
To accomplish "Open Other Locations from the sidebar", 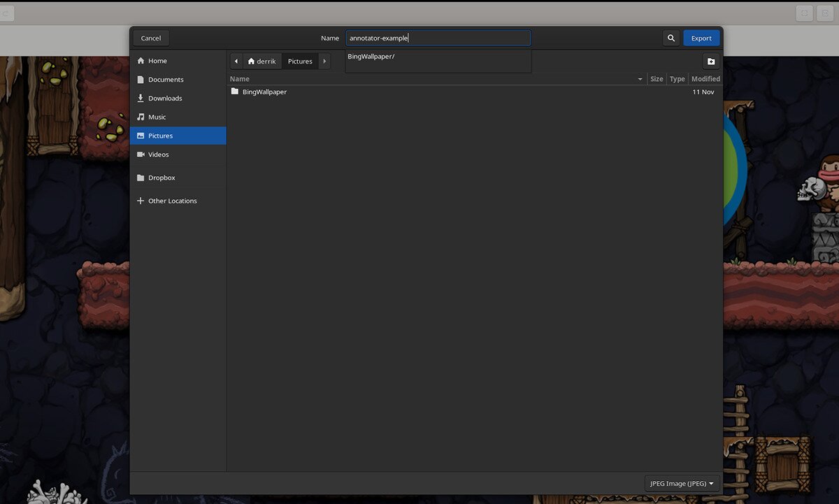I will (x=171, y=201).
